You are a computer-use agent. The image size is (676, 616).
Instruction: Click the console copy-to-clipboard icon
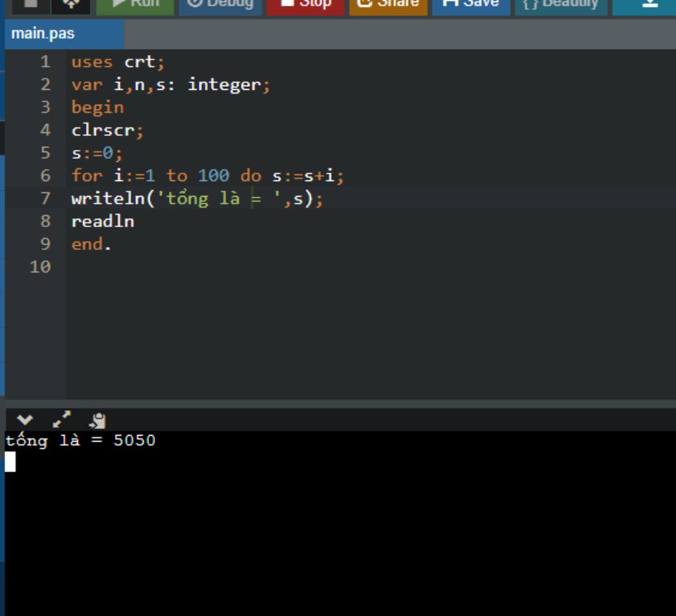click(98, 421)
